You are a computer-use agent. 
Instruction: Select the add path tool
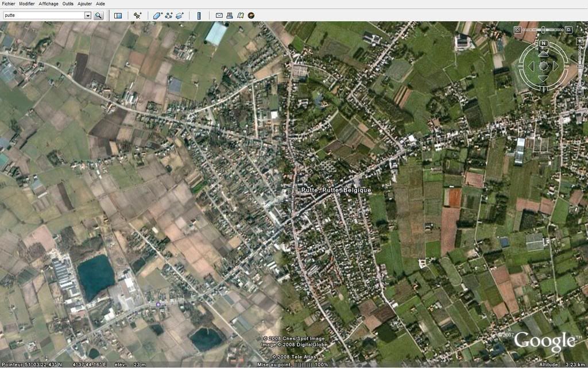pos(169,16)
